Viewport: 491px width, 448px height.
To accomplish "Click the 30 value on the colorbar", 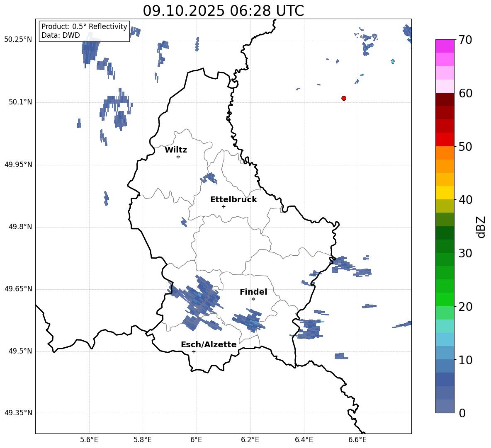I will click(465, 253).
